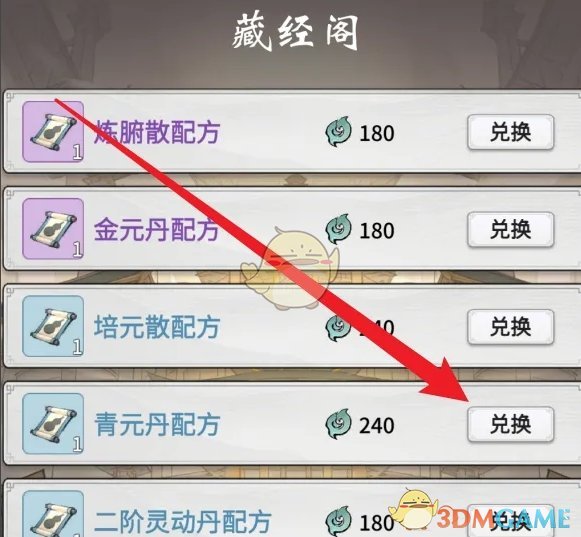Viewport: 581px width, 537px height.
Task: Exchange the 炼腑散配方 with 兑换 button
Action: pyautogui.click(x=511, y=132)
